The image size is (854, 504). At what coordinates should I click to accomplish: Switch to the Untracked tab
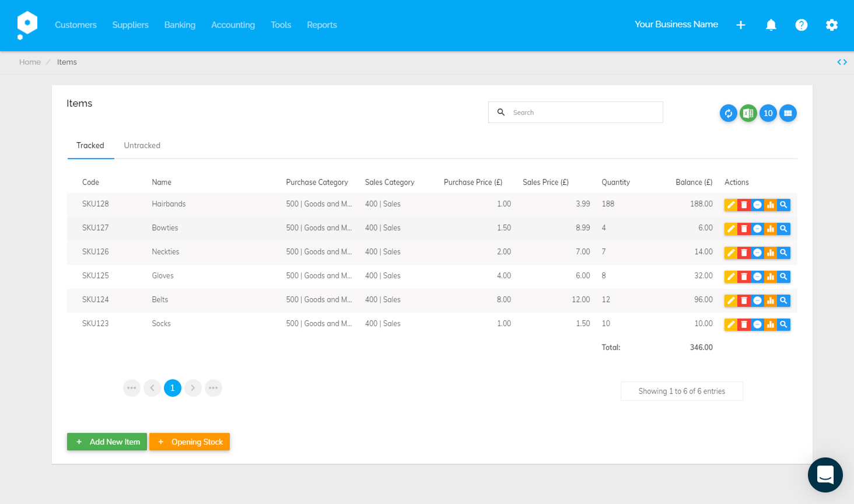(142, 145)
